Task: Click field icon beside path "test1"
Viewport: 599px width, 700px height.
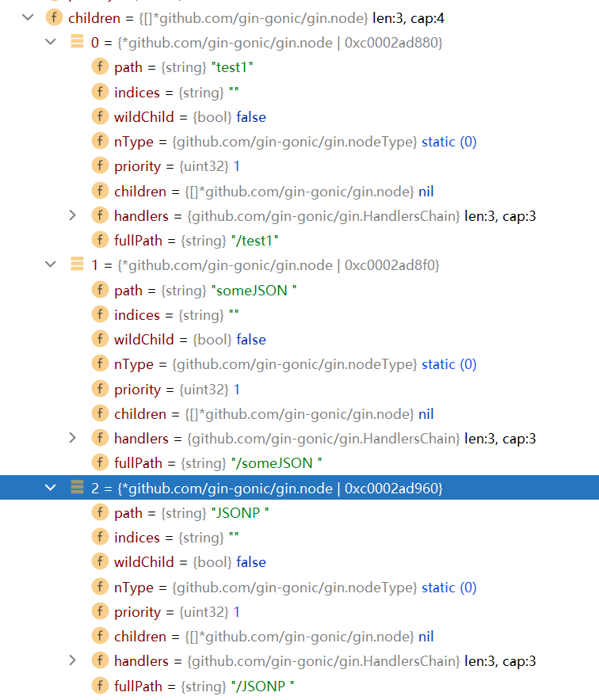Action: [x=100, y=67]
